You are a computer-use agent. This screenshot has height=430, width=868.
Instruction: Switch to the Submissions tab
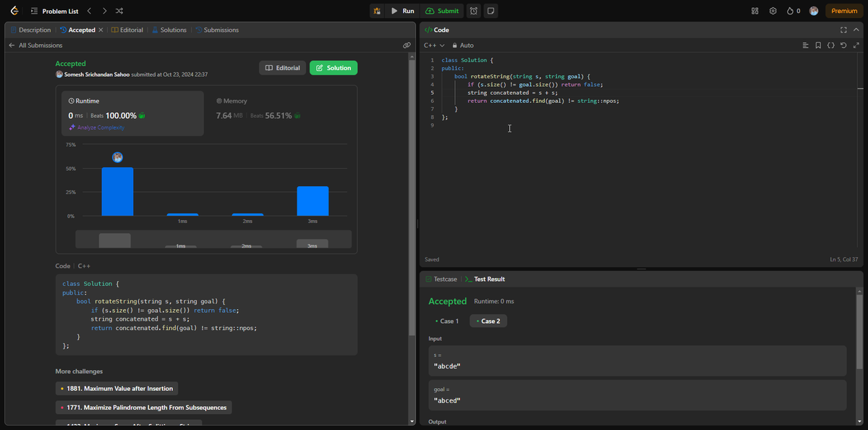coord(216,30)
